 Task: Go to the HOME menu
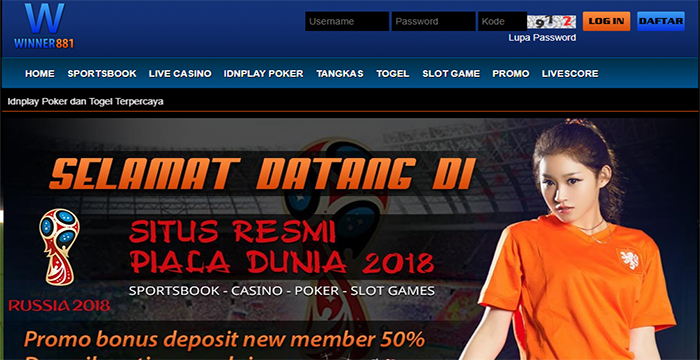40,74
